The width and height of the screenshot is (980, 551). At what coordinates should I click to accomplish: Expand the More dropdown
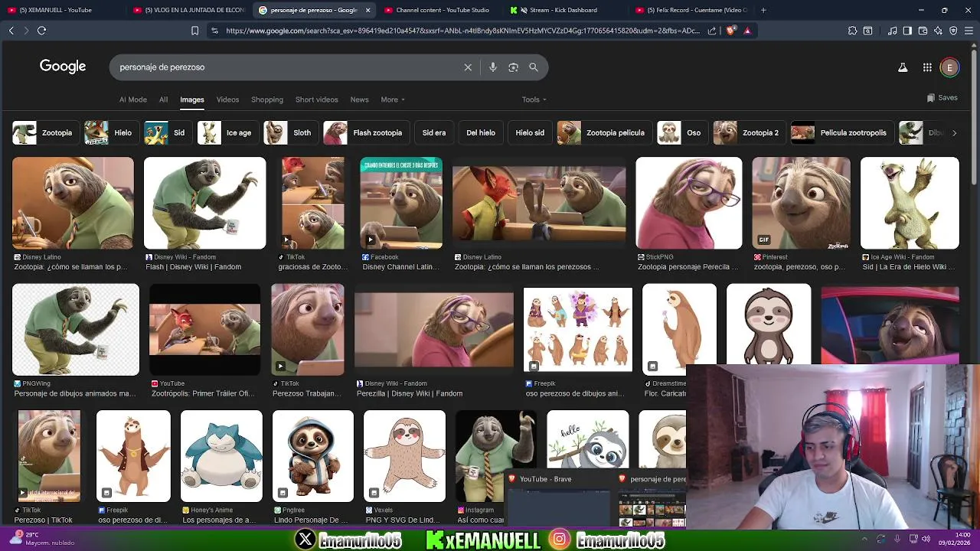pos(393,99)
